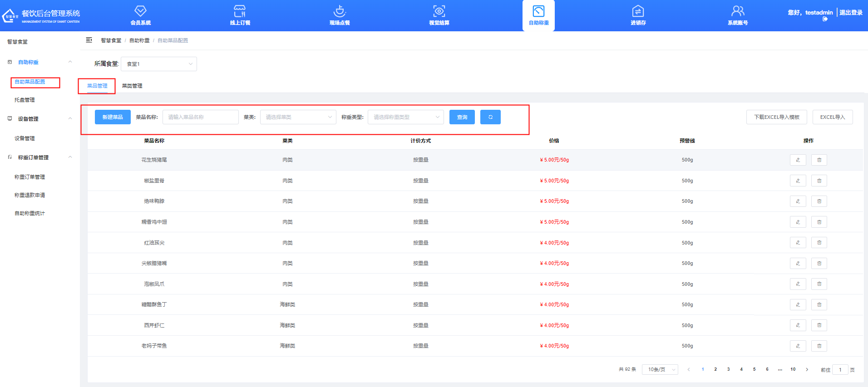Click the delete icon for 椒盐里脊
The image size is (868, 387).
pyautogui.click(x=819, y=181)
